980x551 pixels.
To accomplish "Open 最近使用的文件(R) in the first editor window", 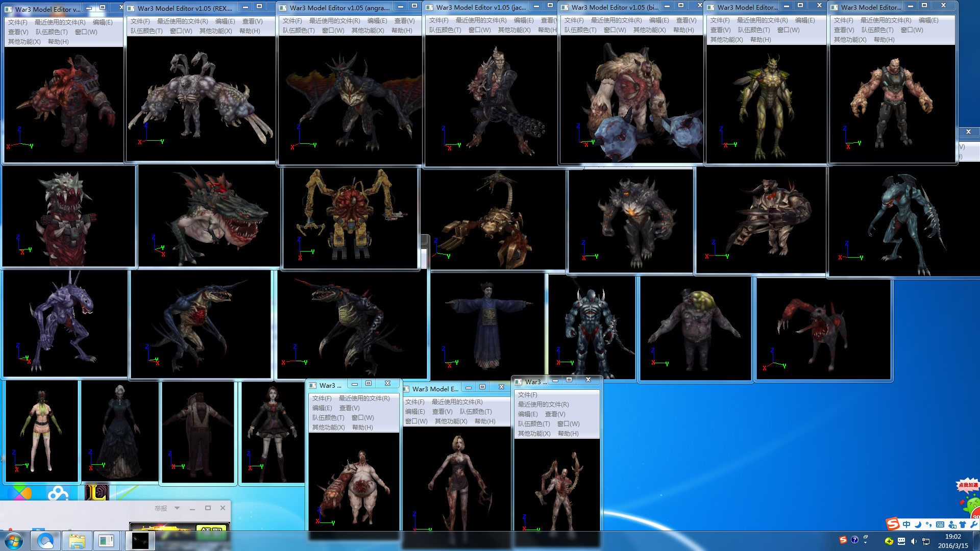I will coord(60,22).
